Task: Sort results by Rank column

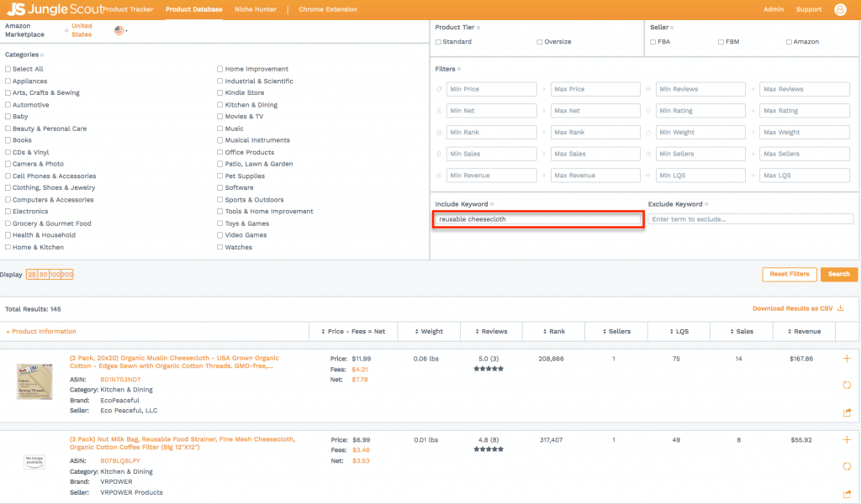Action: coord(554,331)
